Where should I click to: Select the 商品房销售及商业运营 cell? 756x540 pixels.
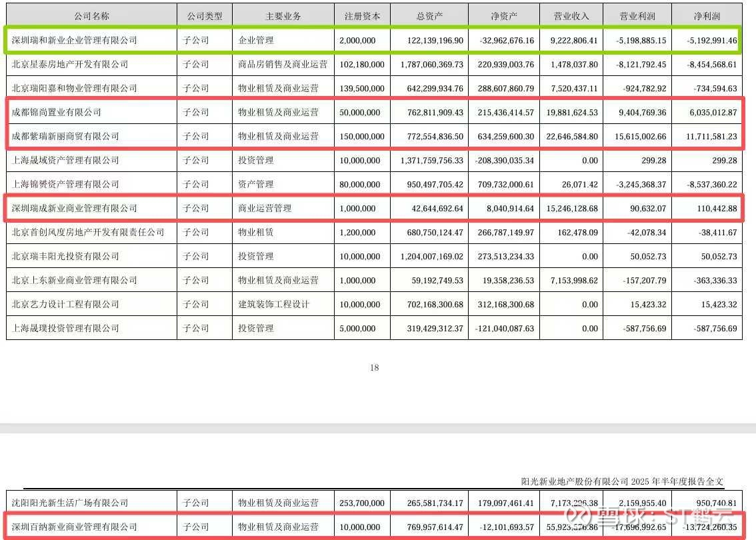click(x=283, y=64)
